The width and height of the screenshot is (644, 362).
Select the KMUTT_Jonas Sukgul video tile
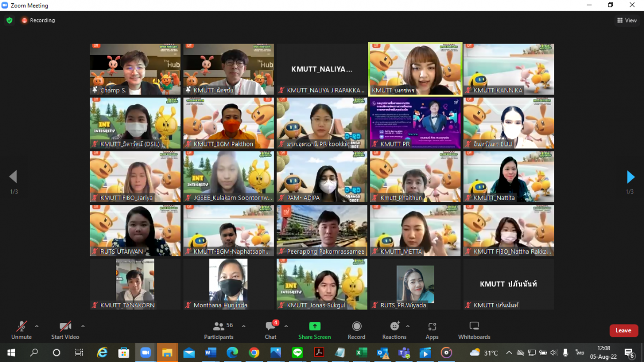tap(322, 284)
